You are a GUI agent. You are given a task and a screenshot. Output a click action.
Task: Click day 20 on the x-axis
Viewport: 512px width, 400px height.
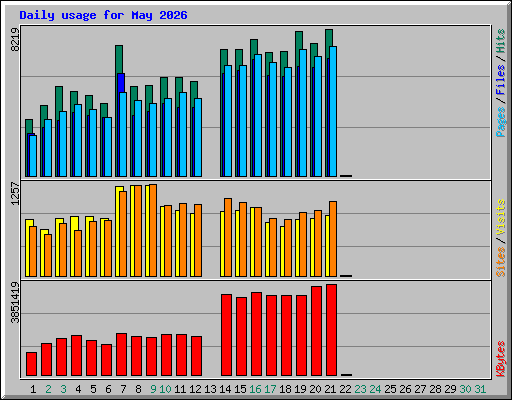click(315, 389)
